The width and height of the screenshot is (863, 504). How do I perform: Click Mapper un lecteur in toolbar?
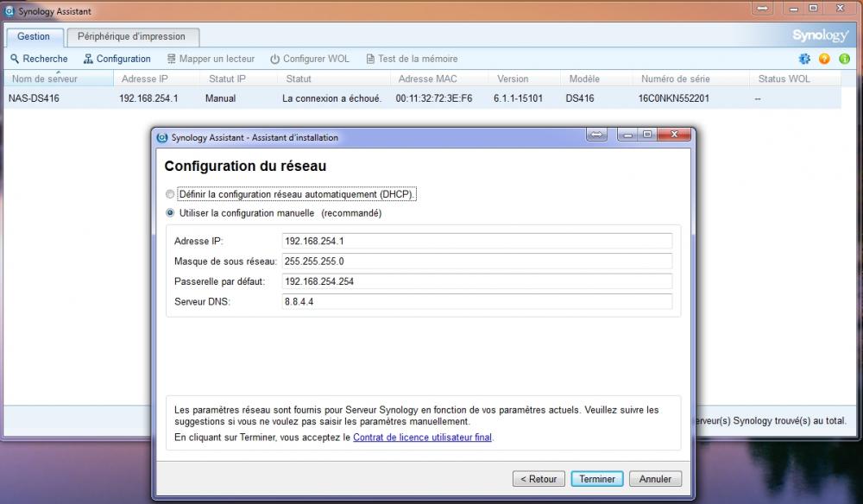(211, 59)
